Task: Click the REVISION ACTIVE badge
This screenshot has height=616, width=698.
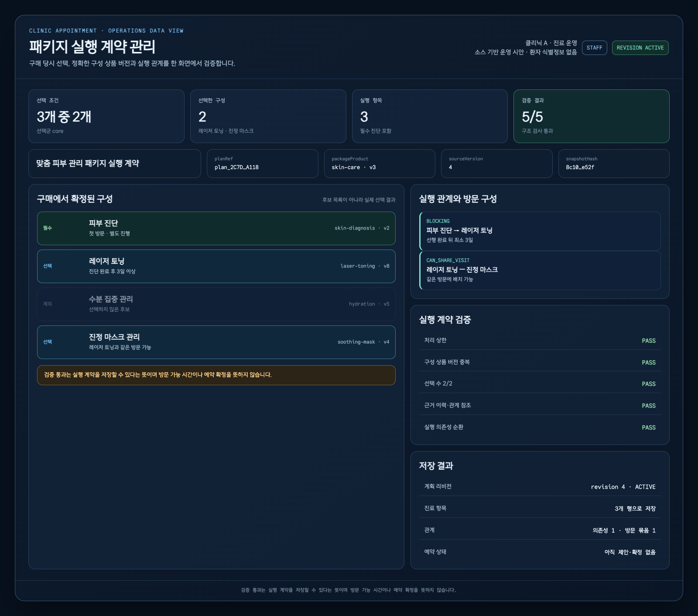Action: (640, 48)
